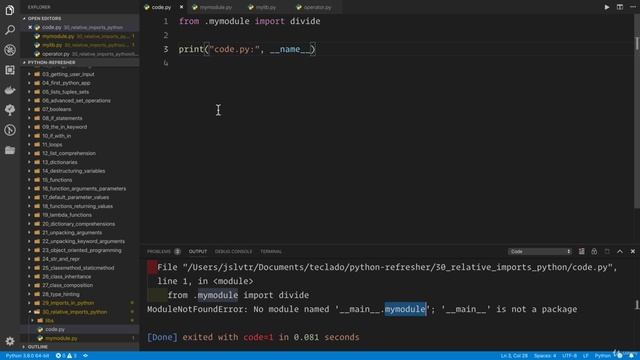Maximize the panel with the up chevron
Viewport: 640px width, 360px height.
[x=620, y=251]
